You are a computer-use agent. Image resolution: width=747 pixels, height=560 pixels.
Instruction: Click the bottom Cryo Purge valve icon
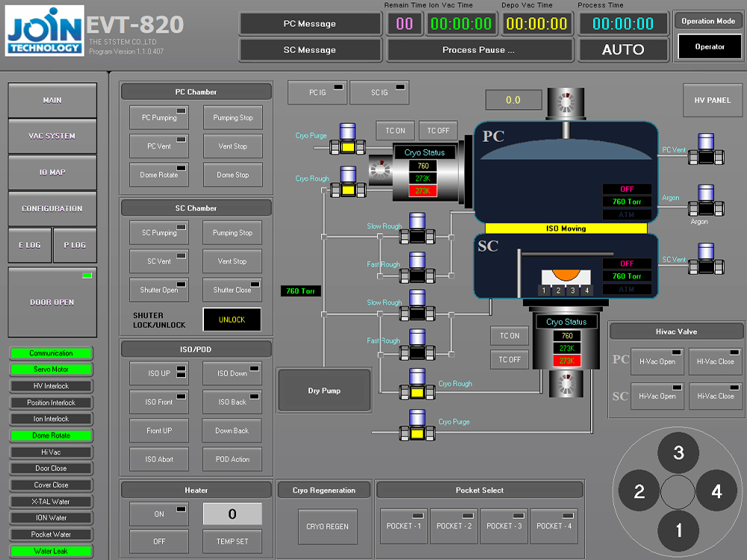point(416,426)
